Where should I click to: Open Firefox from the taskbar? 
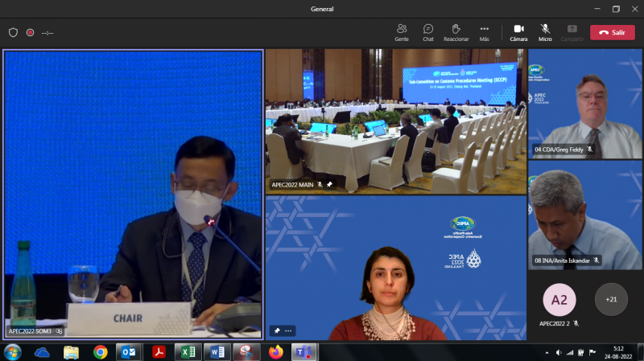tap(276, 352)
